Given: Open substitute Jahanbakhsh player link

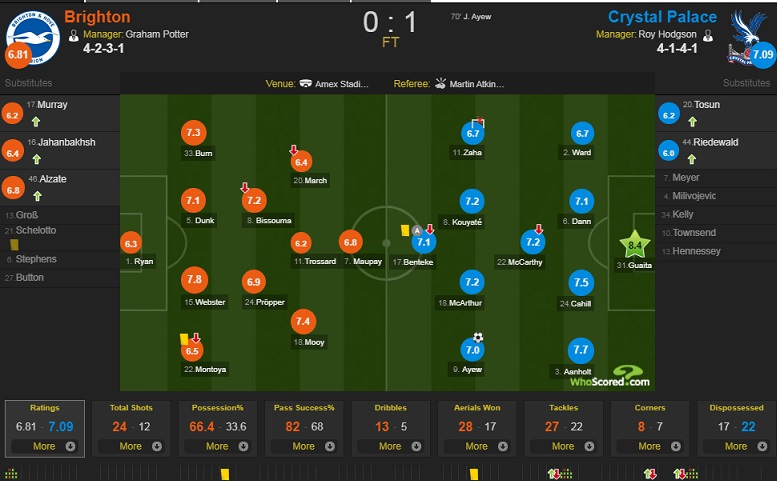Looking at the screenshot, I should (67, 142).
